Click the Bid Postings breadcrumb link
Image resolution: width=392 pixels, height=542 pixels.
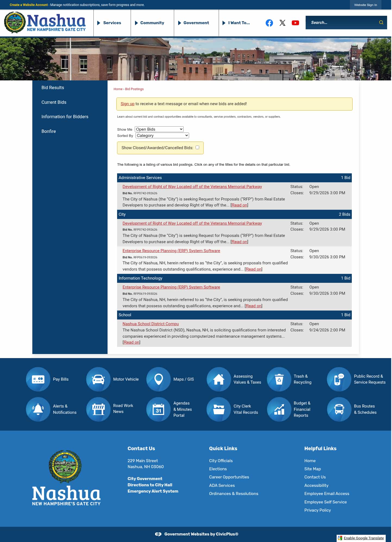(x=135, y=89)
